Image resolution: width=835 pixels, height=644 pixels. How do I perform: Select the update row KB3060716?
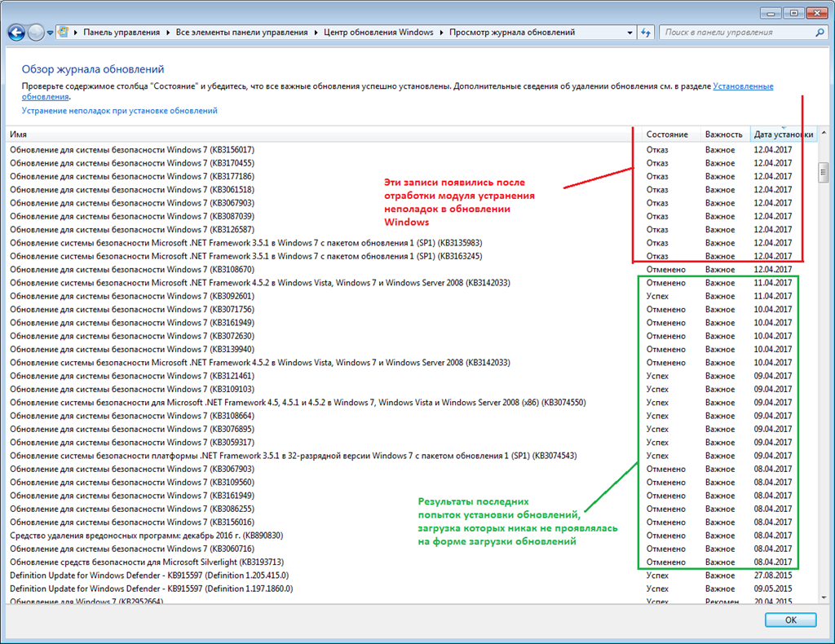point(411,549)
